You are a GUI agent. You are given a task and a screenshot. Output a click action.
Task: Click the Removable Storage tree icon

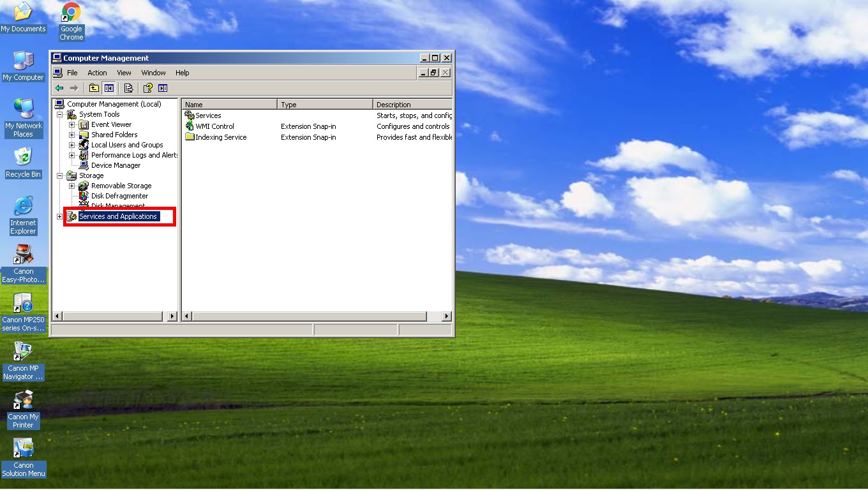point(84,186)
